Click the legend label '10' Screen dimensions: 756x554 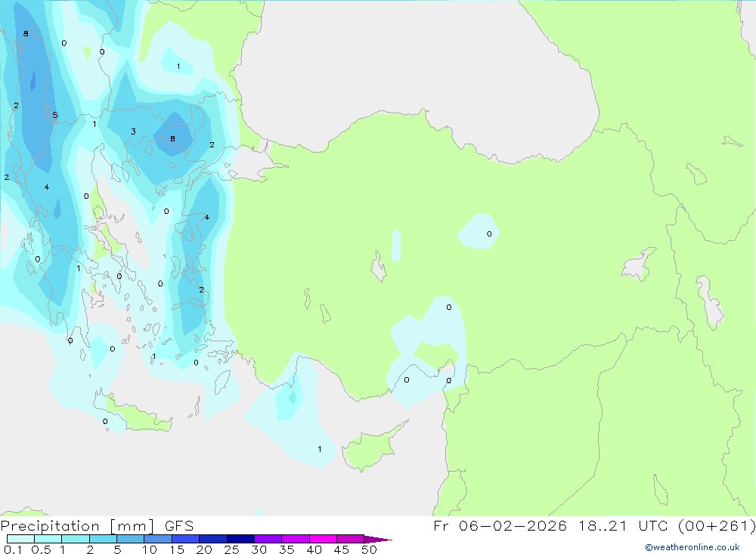(x=149, y=549)
